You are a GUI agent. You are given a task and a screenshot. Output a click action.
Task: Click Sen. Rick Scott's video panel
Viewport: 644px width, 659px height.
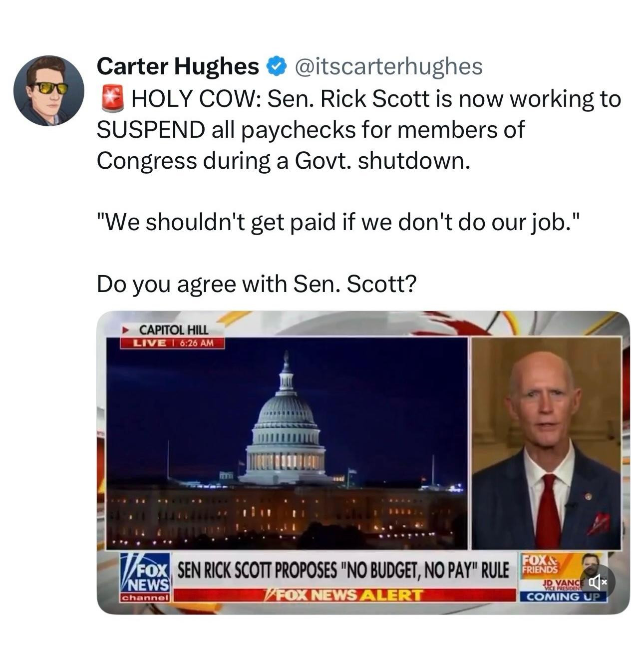coord(547,443)
